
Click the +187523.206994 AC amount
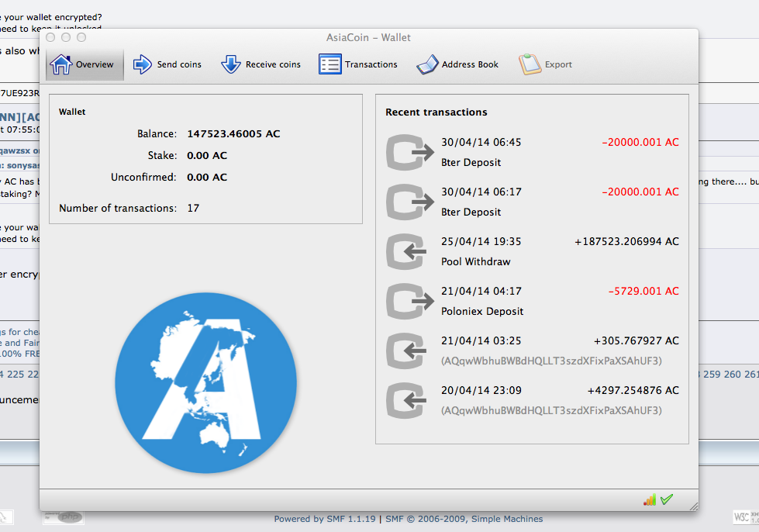pyautogui.click(x=627, y=241)
